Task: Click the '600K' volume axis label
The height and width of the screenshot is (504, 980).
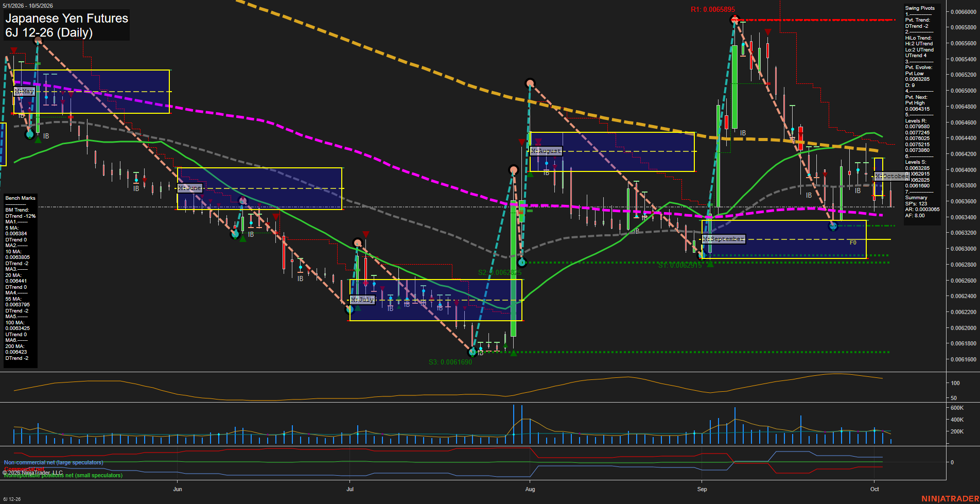Action: pos(957,408)
